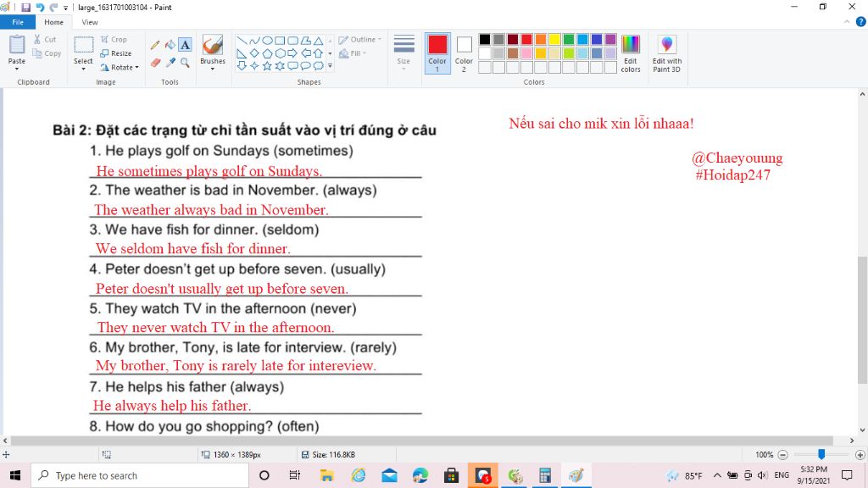Switch to the View tab
Viewport: 868px width, 488px height.
[90, 22]
